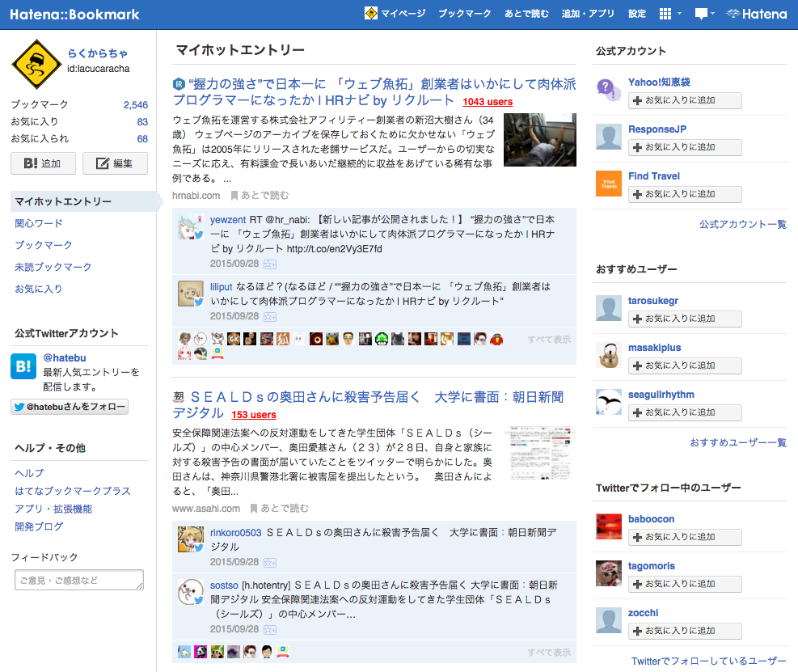798x672 pixels.
Task: Click the star icon after rinkoro0503's date
Action: coord(270,563)
